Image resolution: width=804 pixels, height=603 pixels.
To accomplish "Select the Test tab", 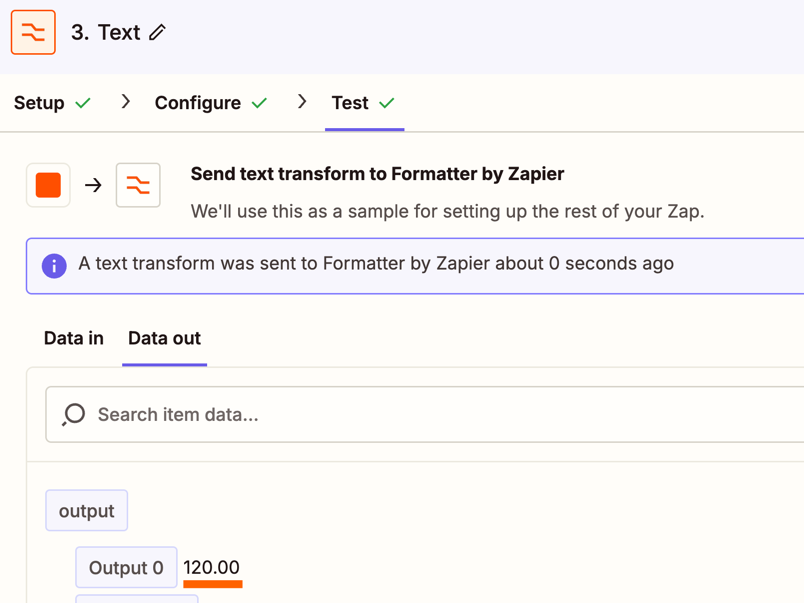I will coord(364,103).
